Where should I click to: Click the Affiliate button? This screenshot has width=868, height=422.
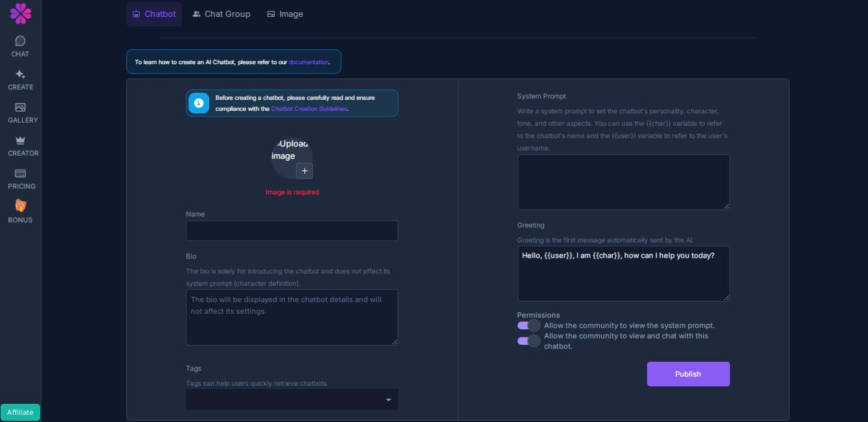click(x=20, y=412)
